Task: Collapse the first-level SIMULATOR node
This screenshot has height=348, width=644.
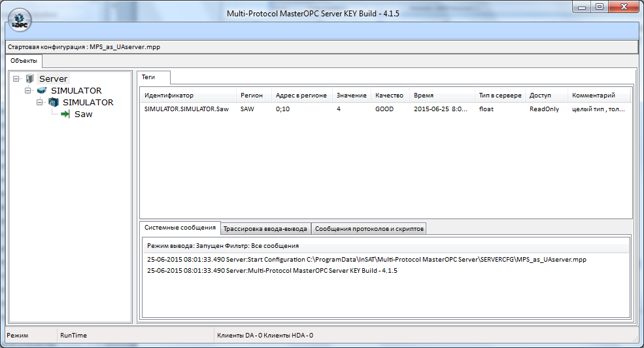Action: point(28,90)
